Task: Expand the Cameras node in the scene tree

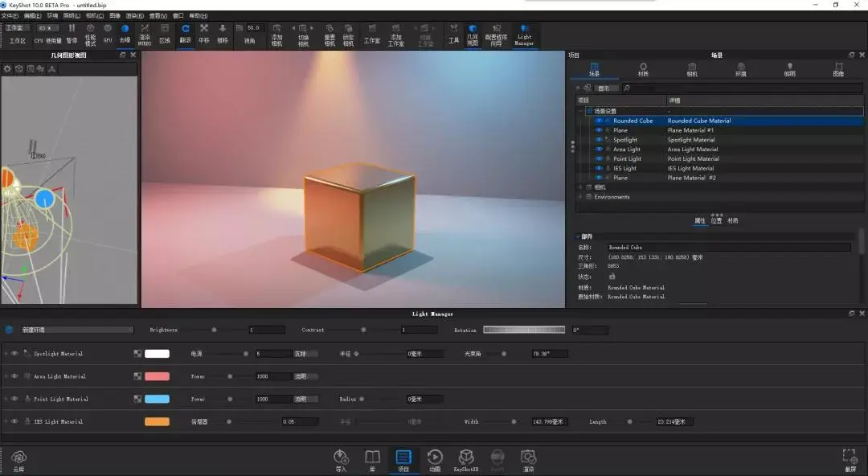Action: click(580, 187)
